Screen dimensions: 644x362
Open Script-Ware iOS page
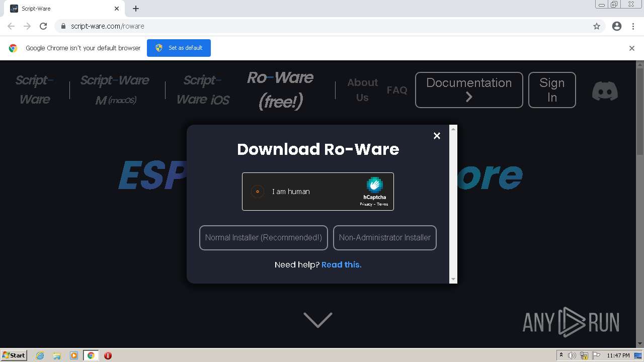203,90
